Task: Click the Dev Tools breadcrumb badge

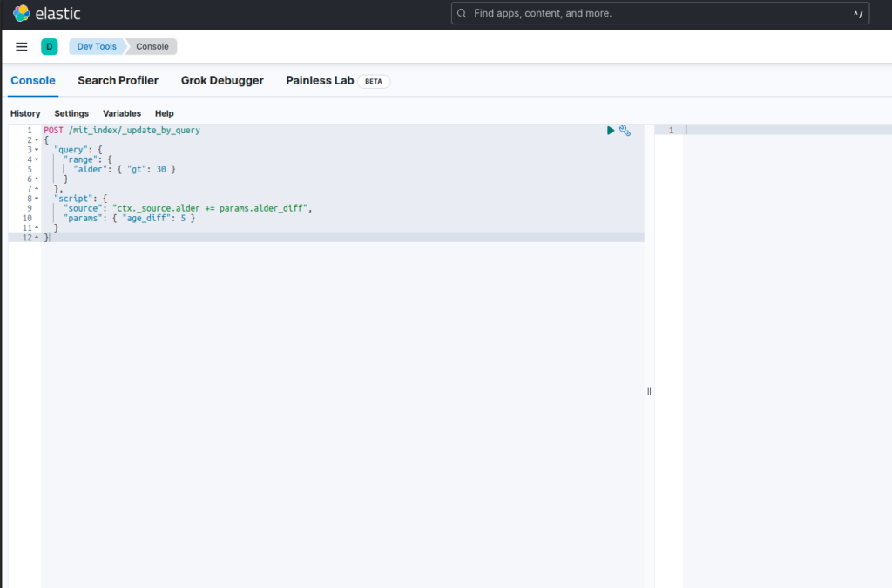Action: (x=96, y=46)
